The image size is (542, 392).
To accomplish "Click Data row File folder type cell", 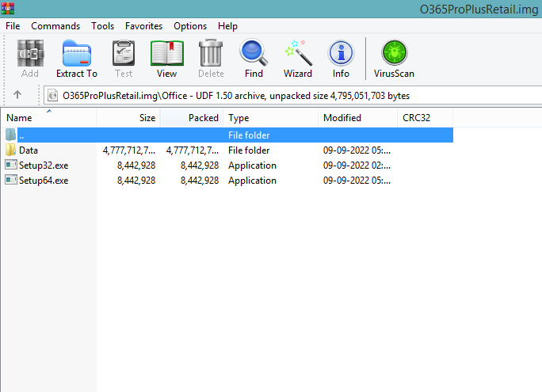I will [x=249, y=150].
